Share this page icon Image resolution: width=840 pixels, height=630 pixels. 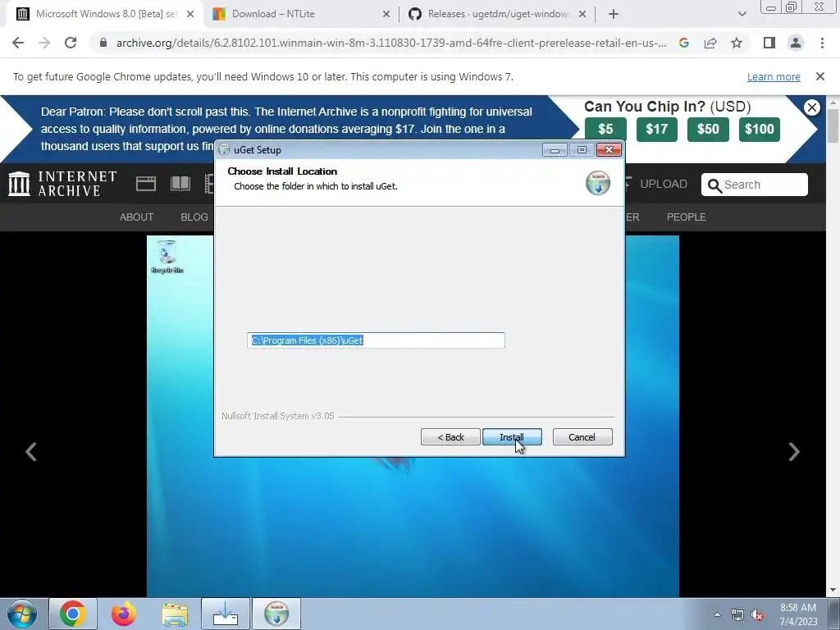(x=710, y=43)
